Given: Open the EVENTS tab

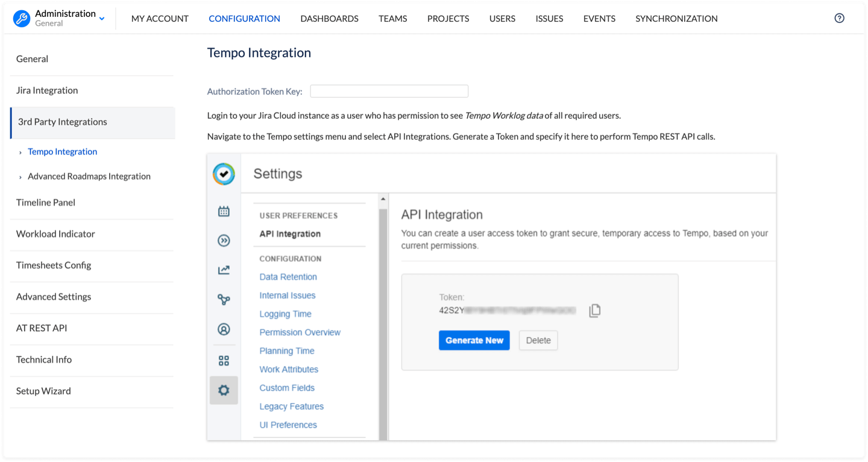Looking at the screenshot, I should [x=599, y=19].
